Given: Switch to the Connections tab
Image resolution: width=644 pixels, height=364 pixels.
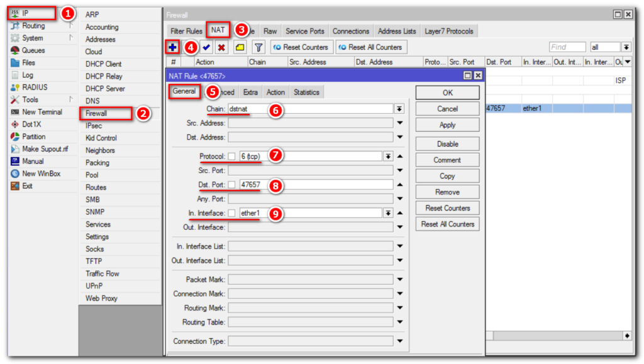Looking at the screenshot, I should click(x=351, y=31).
